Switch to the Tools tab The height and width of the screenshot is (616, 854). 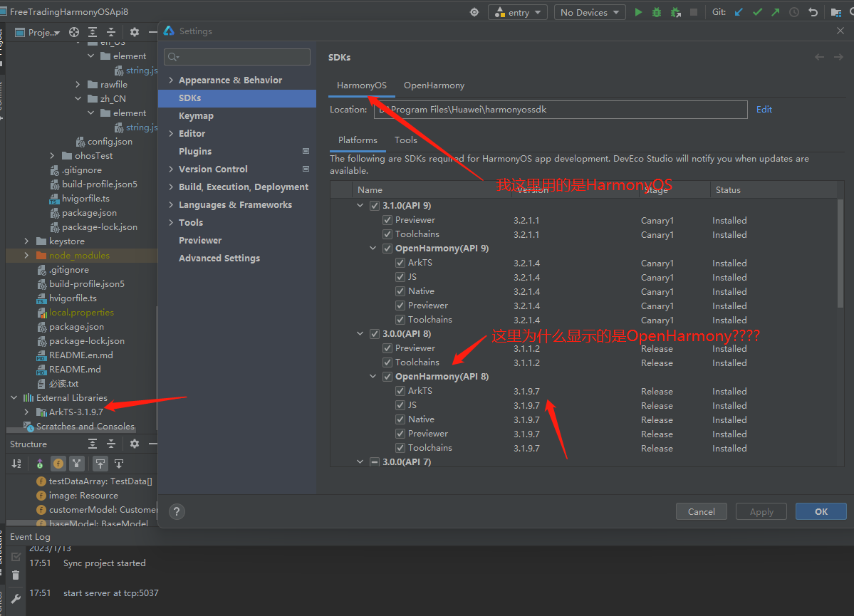click(406, 140)
